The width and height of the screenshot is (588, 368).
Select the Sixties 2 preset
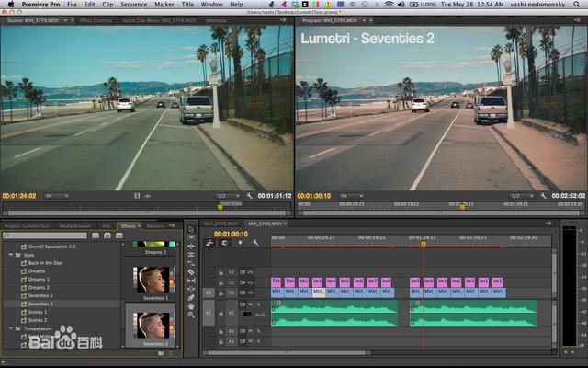(x=38, y=320)
